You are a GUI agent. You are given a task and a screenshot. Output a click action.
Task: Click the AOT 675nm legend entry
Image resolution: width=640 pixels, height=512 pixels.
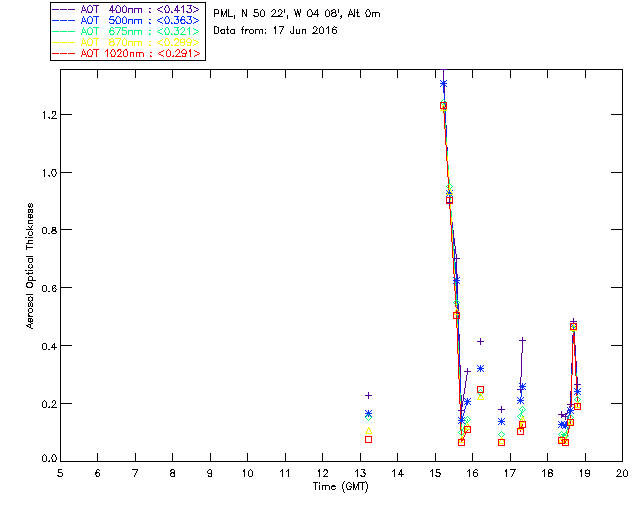[126, 31]
